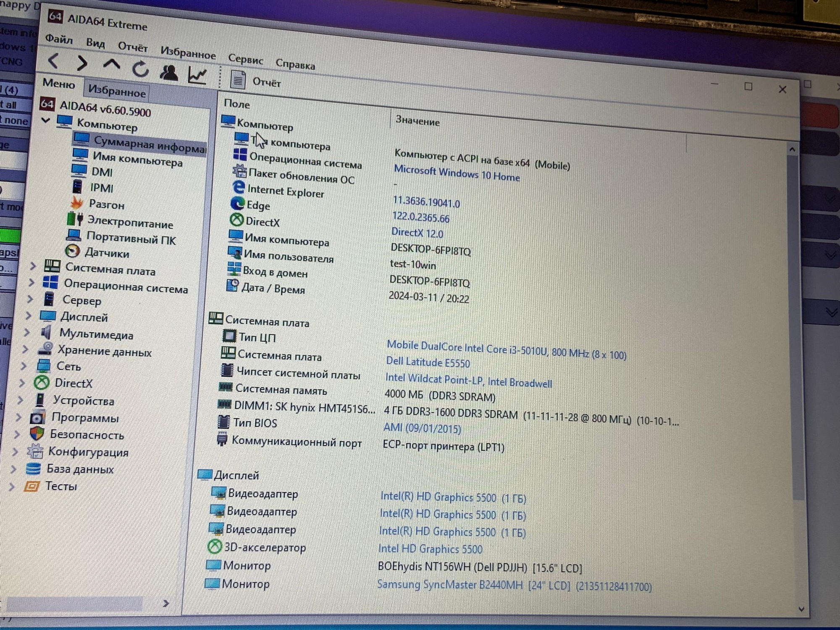Select the DIMM1: SK hynix row
The width and height of the screenshot is (840, 630).
pos(447,412)
